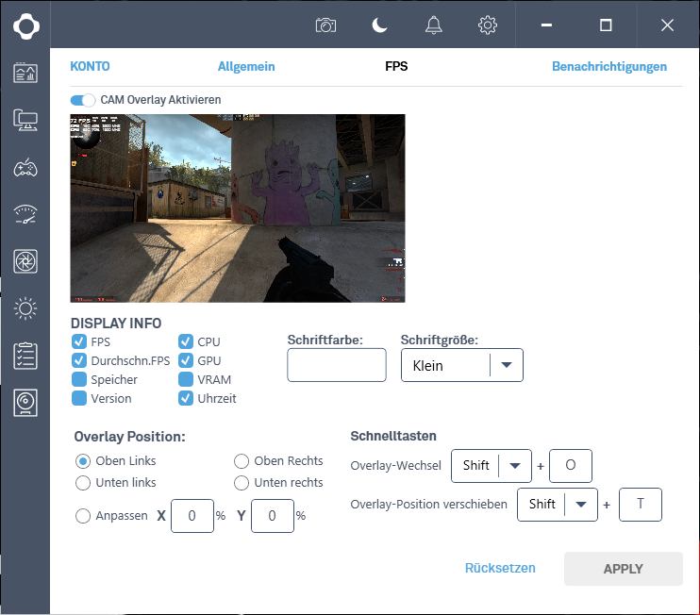
Task: Click the Rücksetzen link
Action: pyautogui.click(x=500, y=568)
